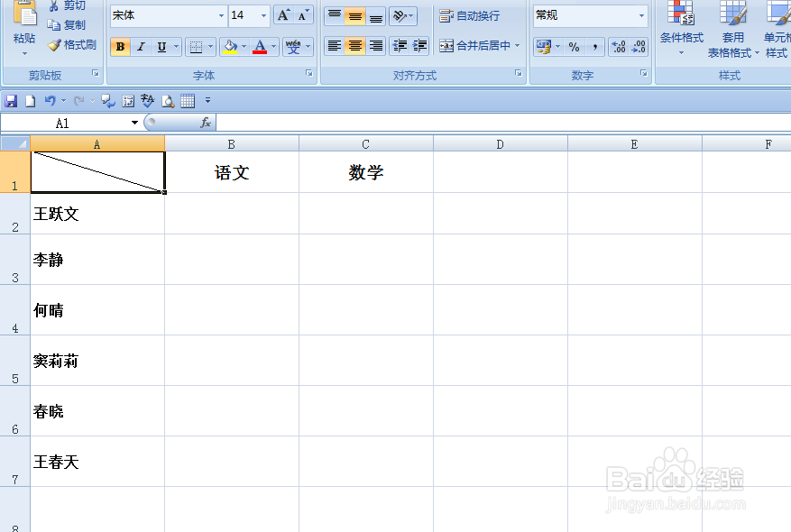This screenshot has height=532, width=791.
Task: Open the borders dropdown arrow
Action: [x=211, y=47]
